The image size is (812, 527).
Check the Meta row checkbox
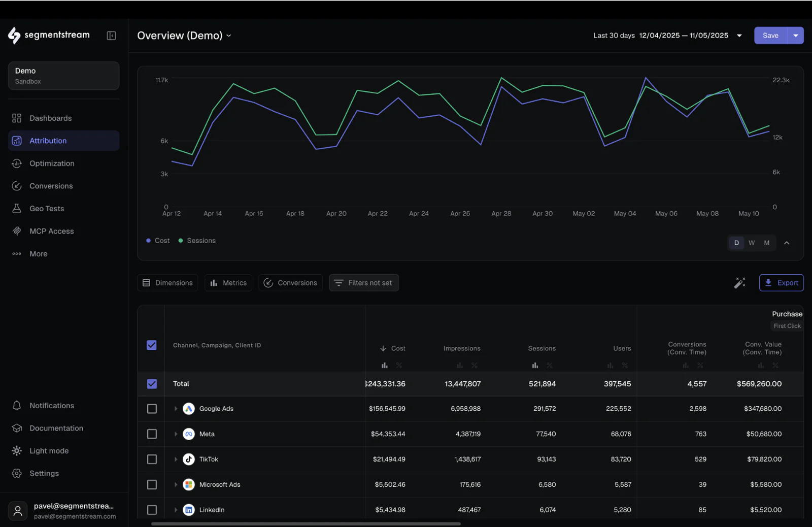click(x=152, y=434)
